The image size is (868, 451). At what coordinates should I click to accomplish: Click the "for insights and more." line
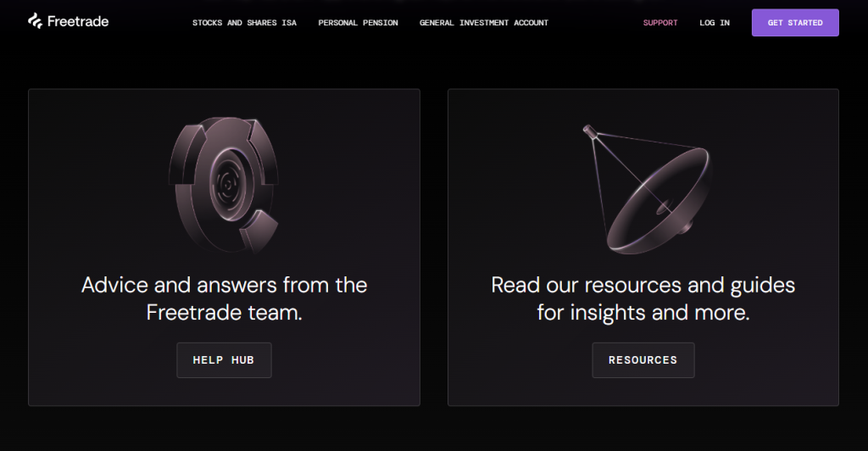tap(643, 313)
